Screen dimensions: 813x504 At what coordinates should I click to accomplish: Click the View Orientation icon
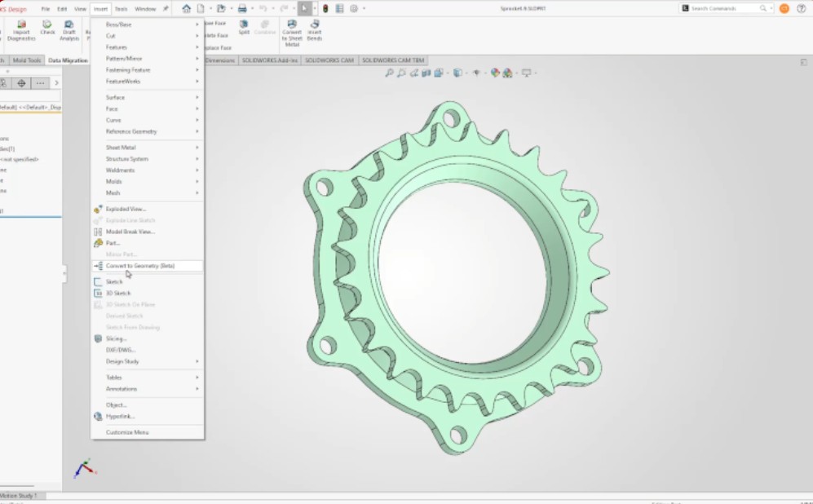pyautogui.click(x=439, y=73)
